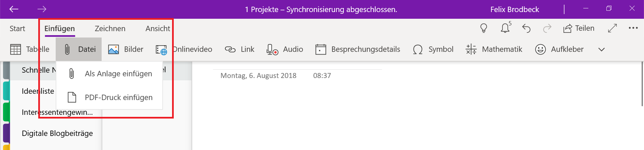Start Audio recording
This screenshot has height=150, width=644.
tap(285, 50)
